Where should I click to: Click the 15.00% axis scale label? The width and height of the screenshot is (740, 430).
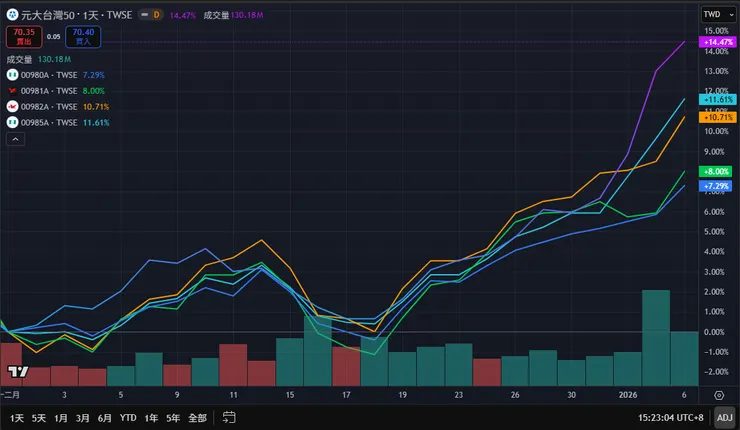[x=716, y=31]
